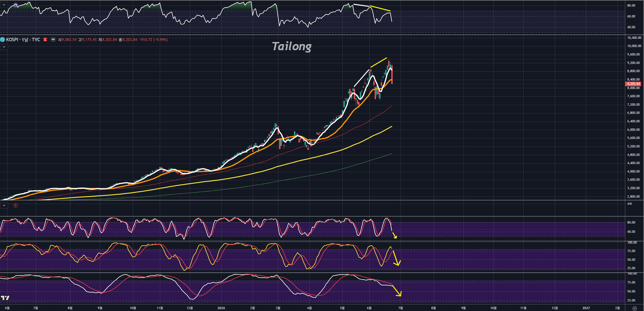Click the red flag icon beside TVC
Viewport: 644px width, 311px height.
point(45,40)
